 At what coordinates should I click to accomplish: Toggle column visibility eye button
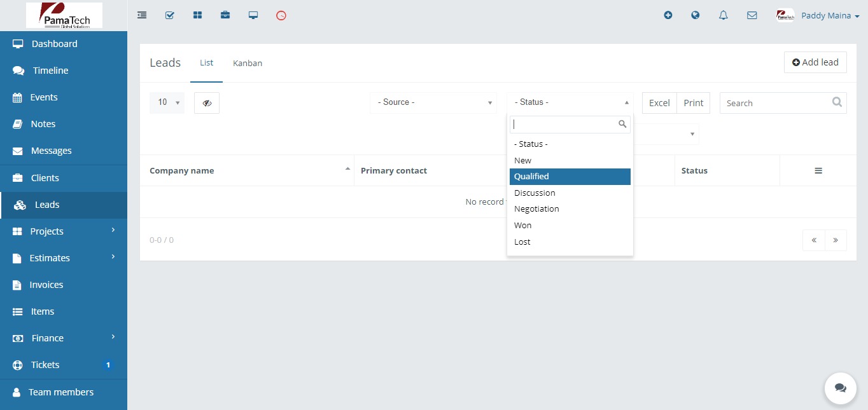click(x=207, y=103)
